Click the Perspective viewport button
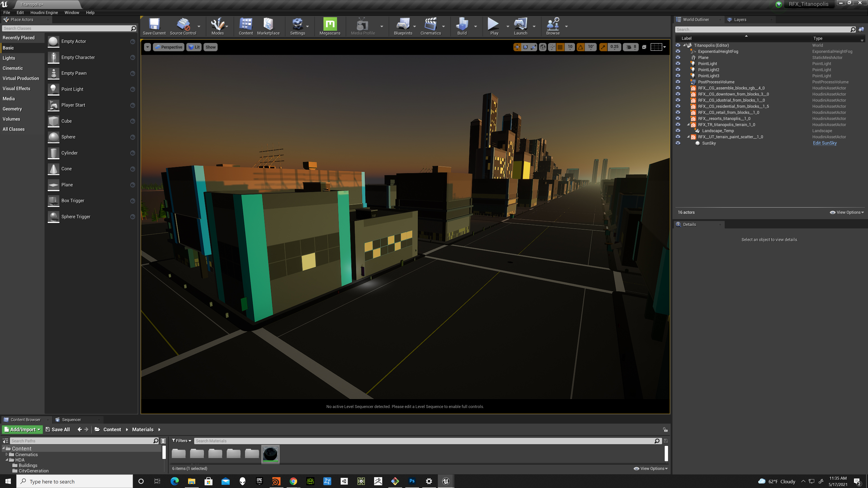The height and width of the screenshot is (488, 868). 168,47
